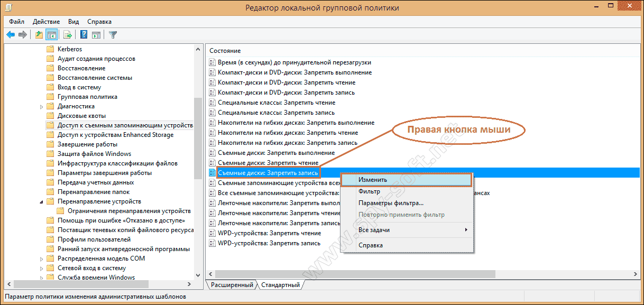
Task: Expand the Сетевой вход в систему node
Action: pyautogui.click(x=42, y=268)
